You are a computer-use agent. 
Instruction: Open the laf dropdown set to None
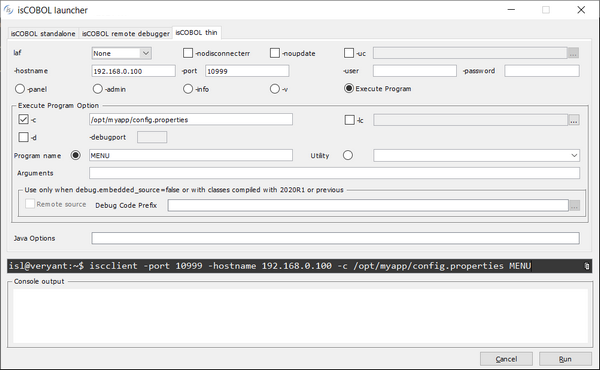tap(122, 53)
